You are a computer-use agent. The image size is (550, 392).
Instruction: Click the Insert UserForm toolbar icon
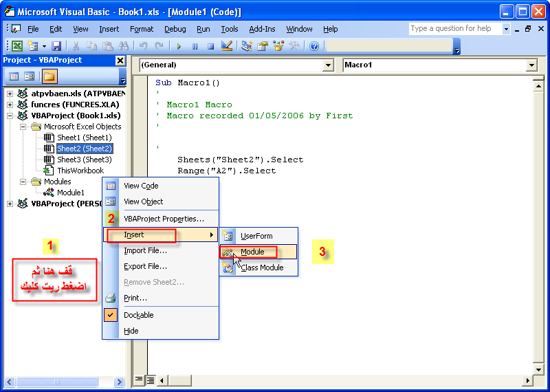point(32,46)
